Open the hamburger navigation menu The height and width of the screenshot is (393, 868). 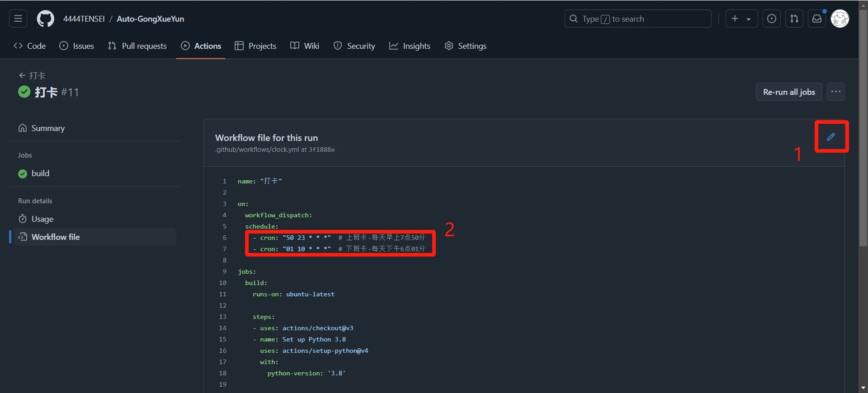[x=18, y=19]
